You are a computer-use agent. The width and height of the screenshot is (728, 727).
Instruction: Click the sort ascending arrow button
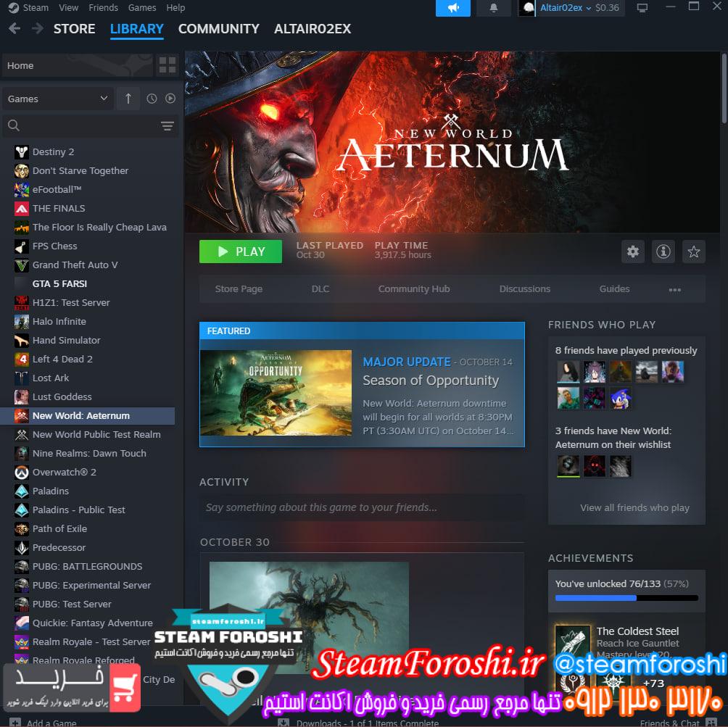(128, 99)
